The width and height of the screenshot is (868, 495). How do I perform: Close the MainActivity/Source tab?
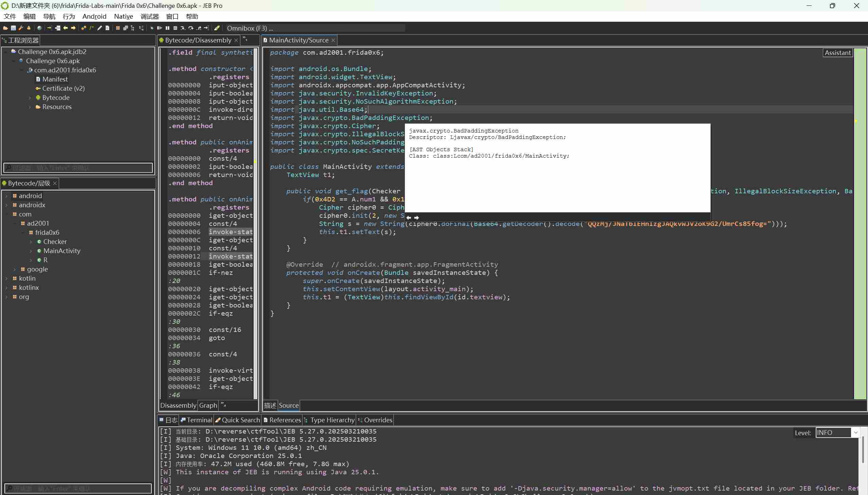[333, 40]
